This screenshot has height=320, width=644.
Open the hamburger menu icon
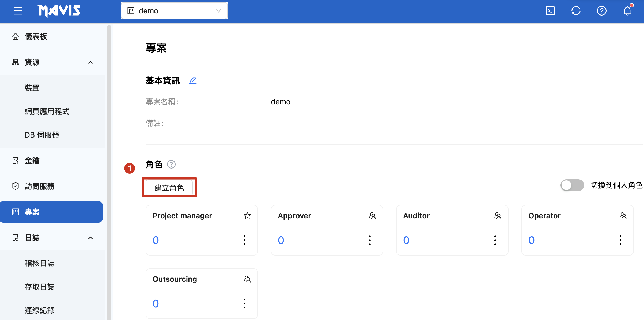pos(18,11)
